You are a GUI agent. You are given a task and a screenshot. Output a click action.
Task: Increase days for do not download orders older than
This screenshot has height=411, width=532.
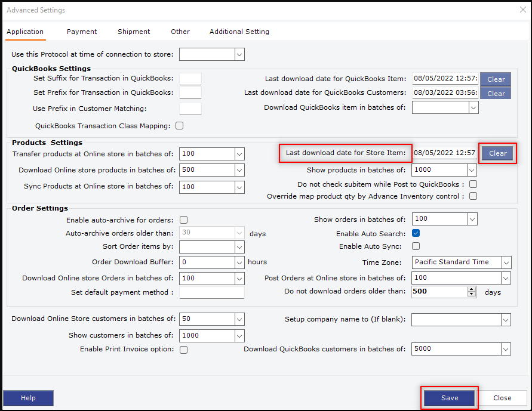[x=472, y=289]
